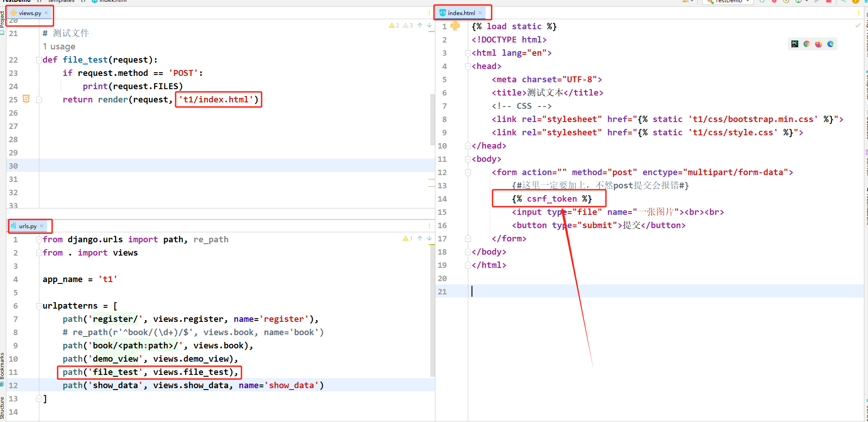Collapse the html tag on line 3
Screen dimensions: 868x422
click(468, 53)
